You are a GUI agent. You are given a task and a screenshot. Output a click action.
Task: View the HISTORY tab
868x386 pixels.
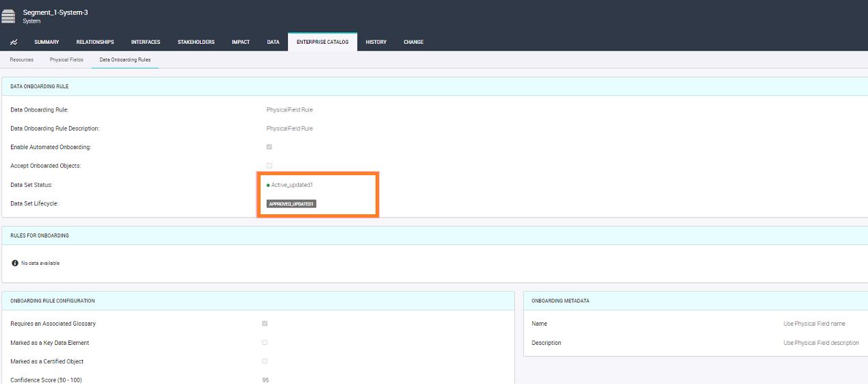click(376, 42)
